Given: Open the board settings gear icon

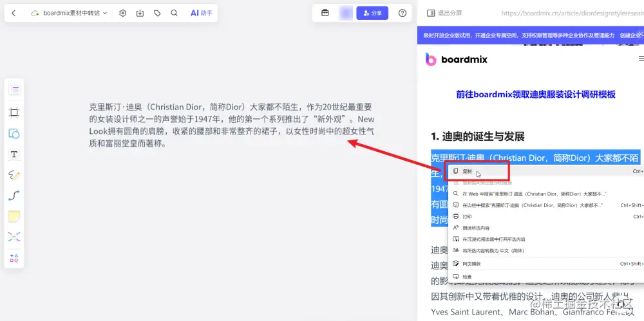Looking at the screenshot, I should [123, 13].
